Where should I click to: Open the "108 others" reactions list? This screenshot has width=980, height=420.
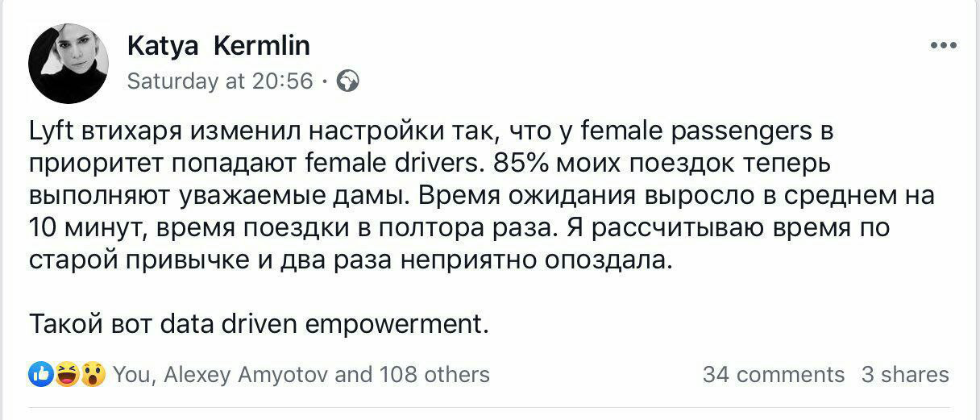point(434,374)
